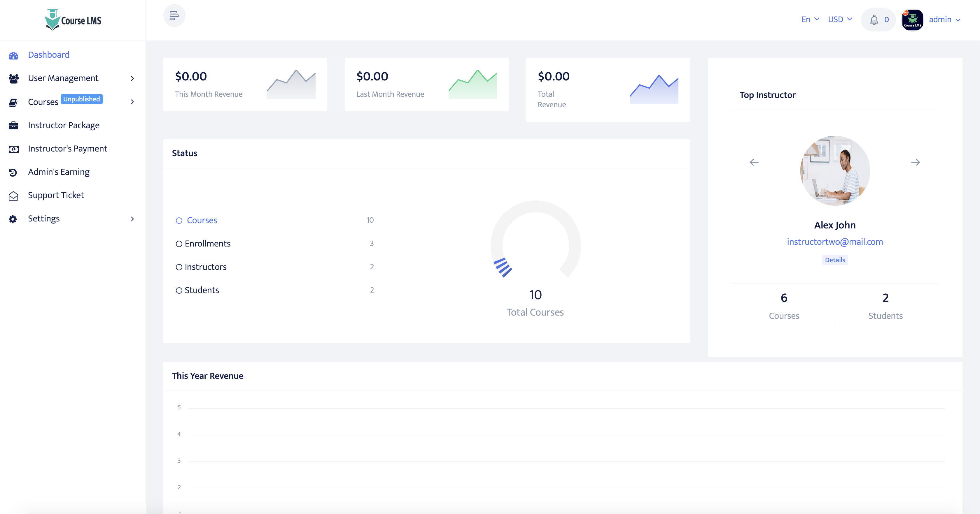Open the USD currency dropdown
The image size is (980, 514).
click(840, 20)
